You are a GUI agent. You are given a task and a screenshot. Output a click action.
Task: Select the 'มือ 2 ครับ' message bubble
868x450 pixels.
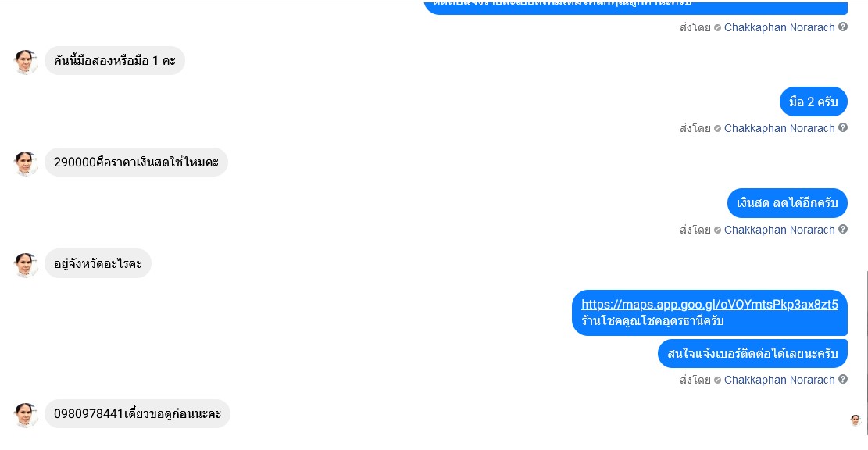pyautogui.click(x=814, y=102)
